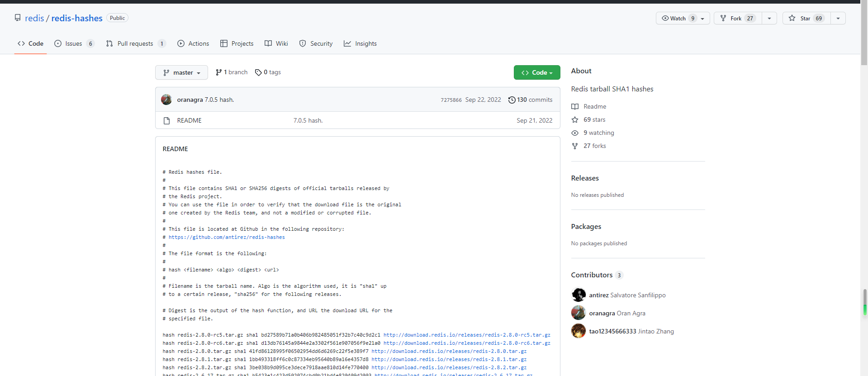This screenshot has width=868, height=376.
Task: Click the branch icon beside 1 branch
Action: pos(218,72)
